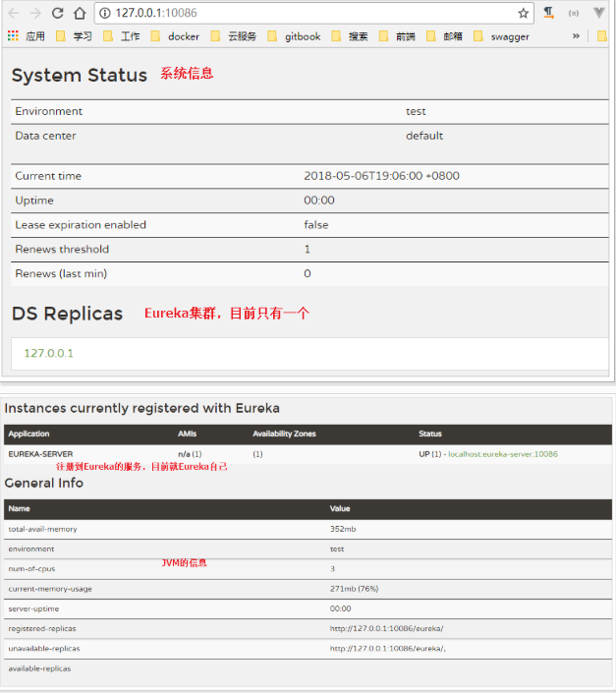The height and width of the screenshot is (693, 616).
Task: Click the server-uptime row label
Action: click(x=33, y=608)
